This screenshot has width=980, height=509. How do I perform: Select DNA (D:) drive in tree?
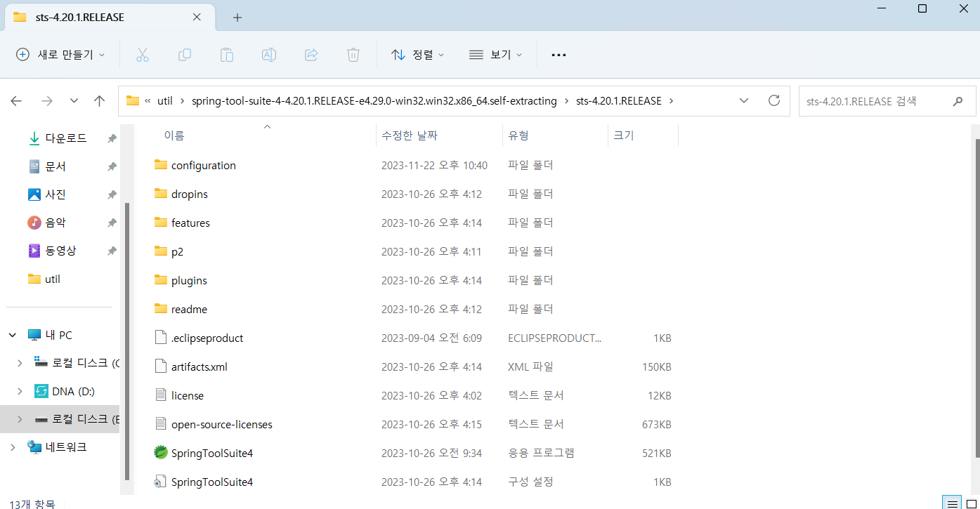click(x=73, y=391)
